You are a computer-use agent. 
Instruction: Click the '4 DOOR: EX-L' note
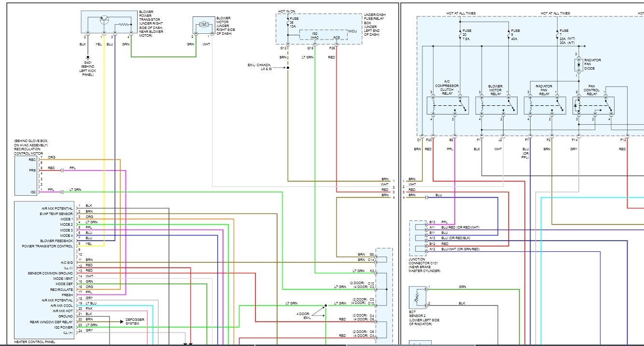point(305,316)
